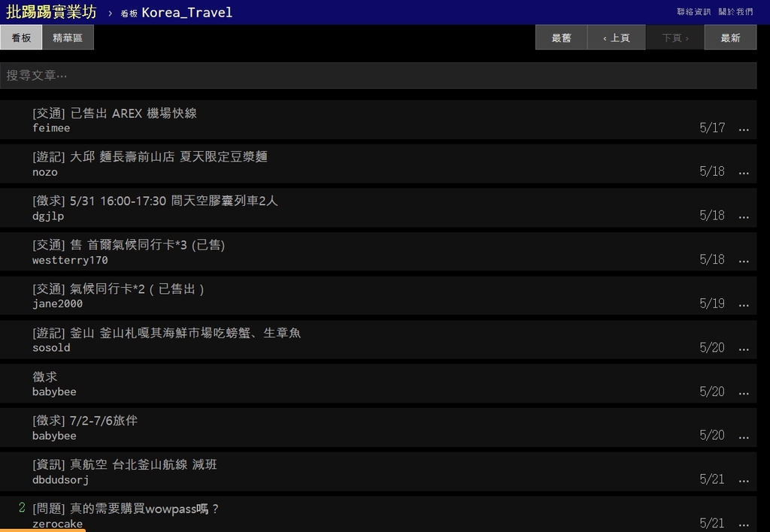This screenshot has width=770, height=532.
Task: Open more-options menu for dbdudsorj's post
Action: point(744,480)
